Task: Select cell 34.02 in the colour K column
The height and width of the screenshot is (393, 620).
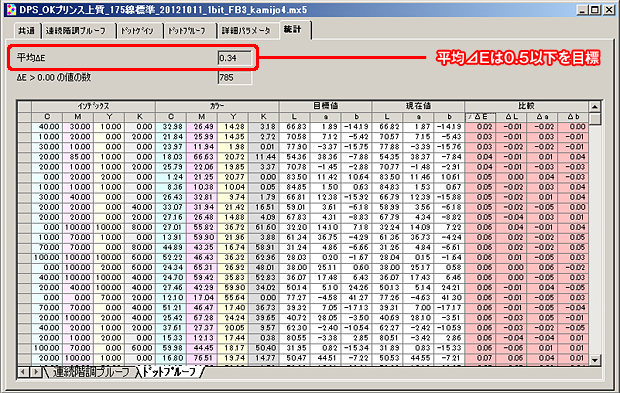Action: tap(263, 288)
